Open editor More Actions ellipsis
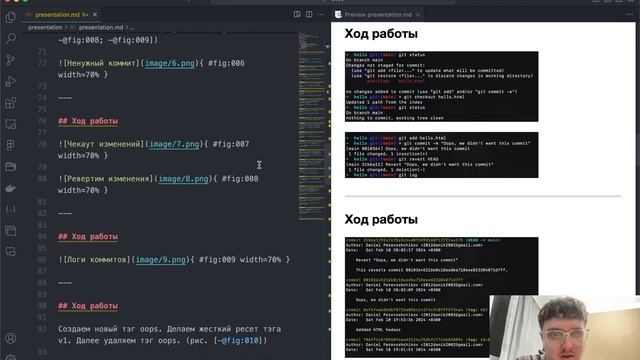 (x=321, y=14)
